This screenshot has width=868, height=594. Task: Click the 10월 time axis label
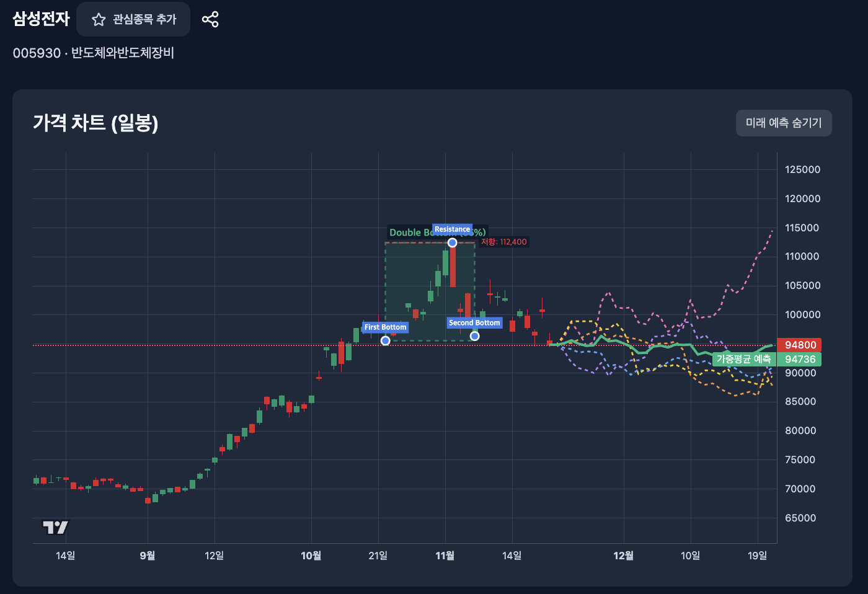311,556
